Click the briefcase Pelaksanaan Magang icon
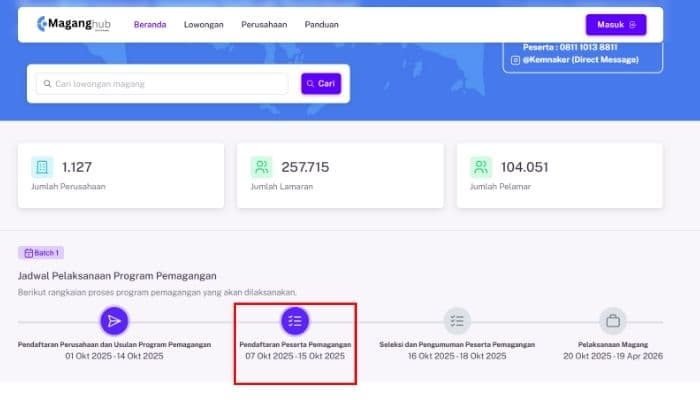Viewport: 700px width, 400px height. 613,321
